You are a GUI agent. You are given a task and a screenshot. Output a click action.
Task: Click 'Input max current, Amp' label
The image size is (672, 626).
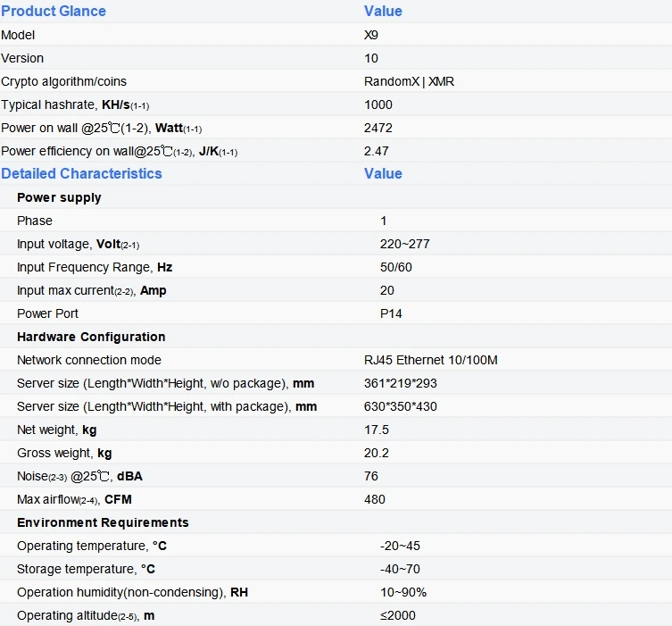point(91,290)
